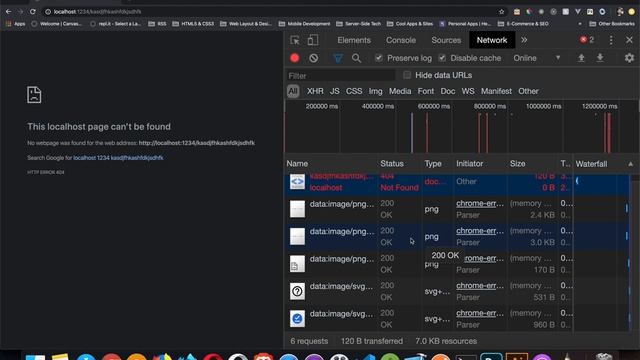The image size is (640, 360).
Task: Toggle the network filter funnel icon
Action: [x=338, y=58]
